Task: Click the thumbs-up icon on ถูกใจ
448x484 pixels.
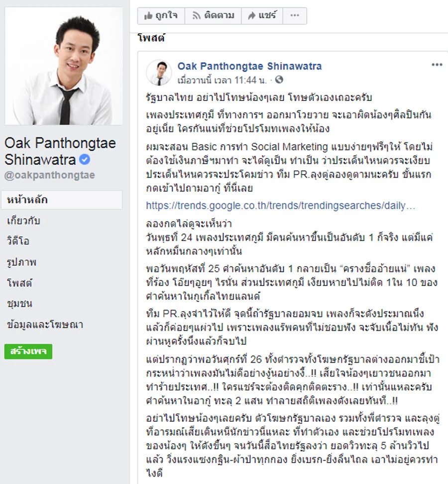Action: 148,16
